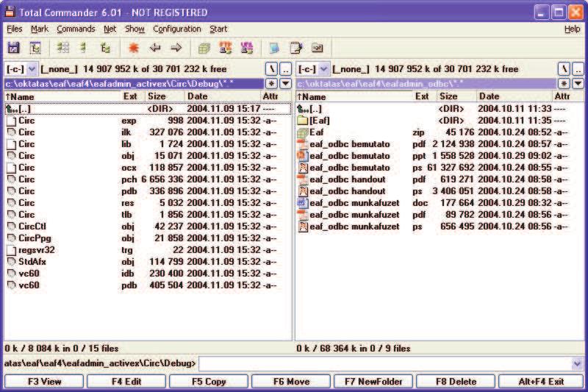Click the red Invert Selection star icon

[x=134, y=48]
